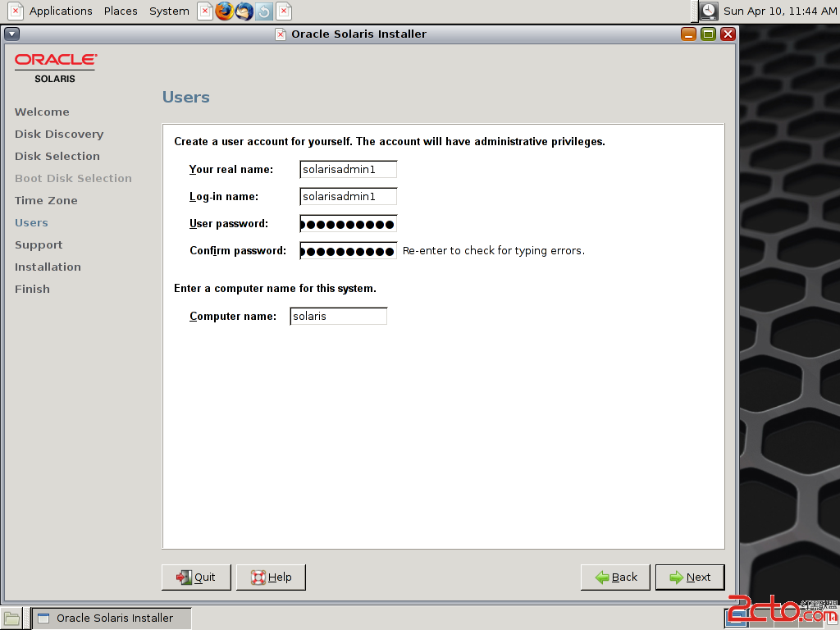Select Finish step in sidebar
Screen dimensions: 840x630
(32, 289)
